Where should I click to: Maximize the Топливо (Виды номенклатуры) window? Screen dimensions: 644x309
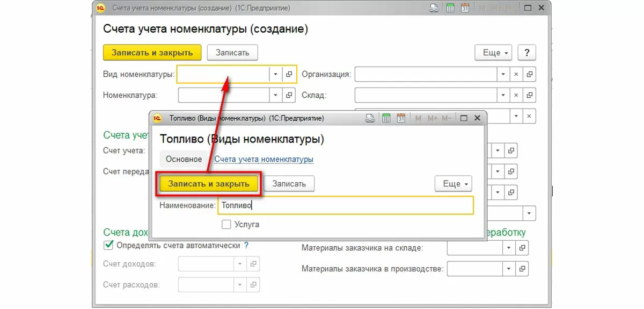(464, 118)
